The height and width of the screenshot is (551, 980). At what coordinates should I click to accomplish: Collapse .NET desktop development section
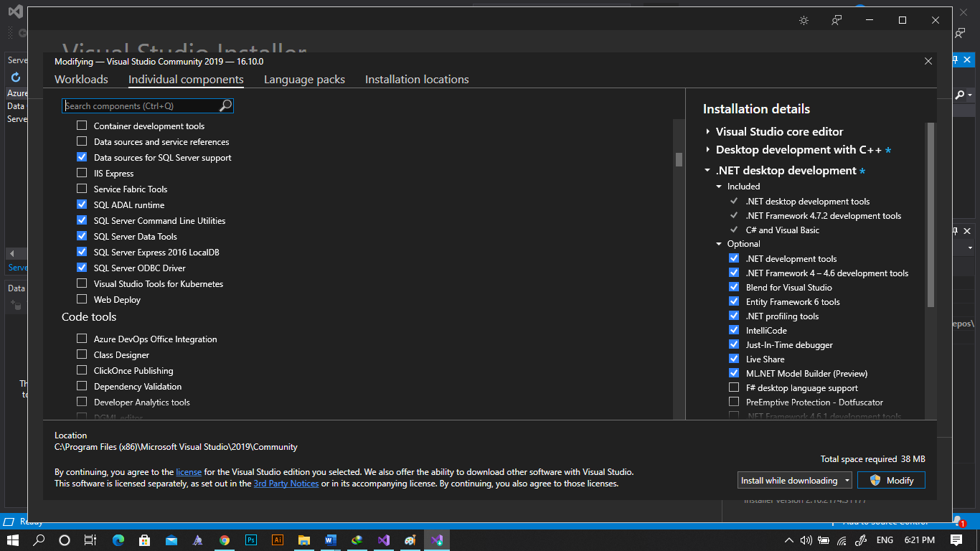(x=708, y=171)
